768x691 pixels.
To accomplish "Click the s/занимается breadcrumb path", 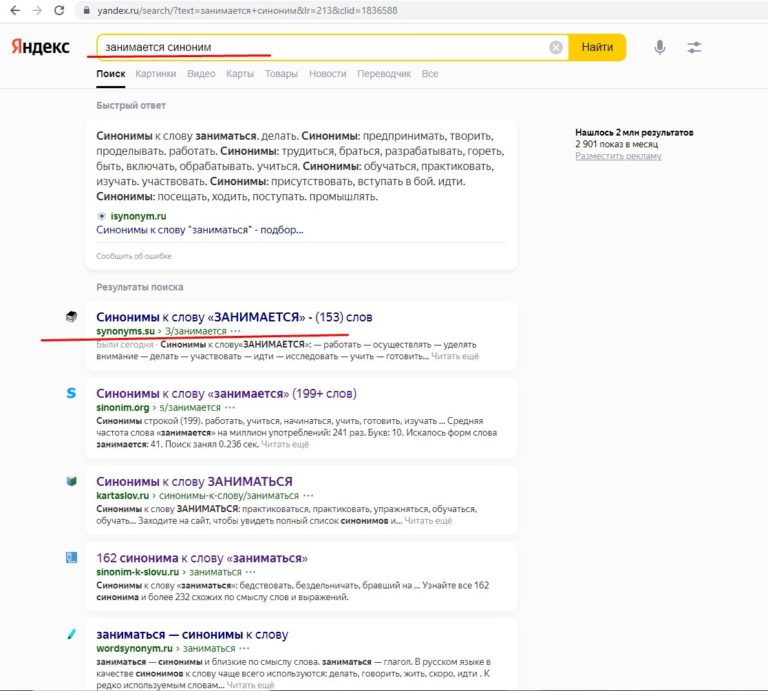I will point(190,407).
